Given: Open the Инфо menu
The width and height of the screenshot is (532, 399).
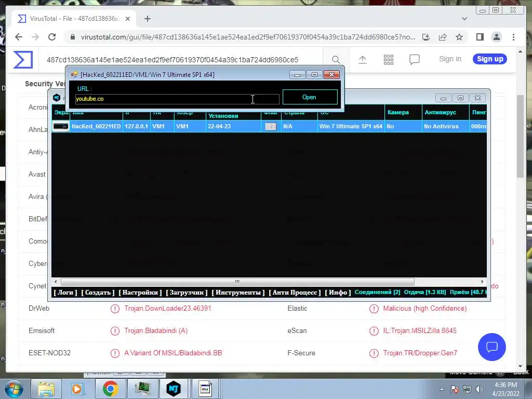Looking at the screenshot, I should click(338, 292).
